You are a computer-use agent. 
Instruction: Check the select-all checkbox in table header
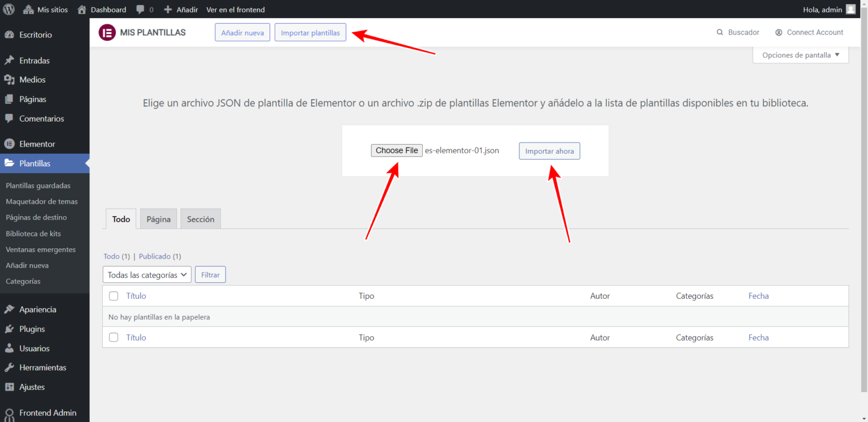114,296
